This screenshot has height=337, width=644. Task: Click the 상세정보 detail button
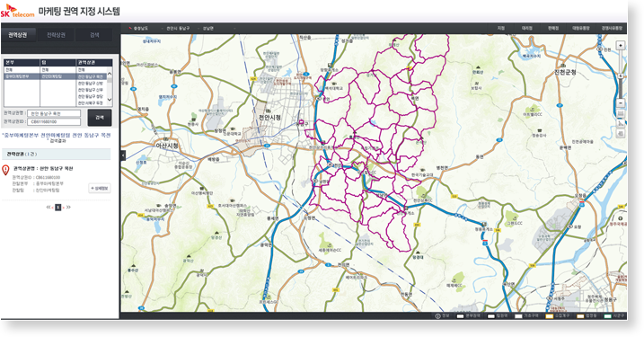100,188
